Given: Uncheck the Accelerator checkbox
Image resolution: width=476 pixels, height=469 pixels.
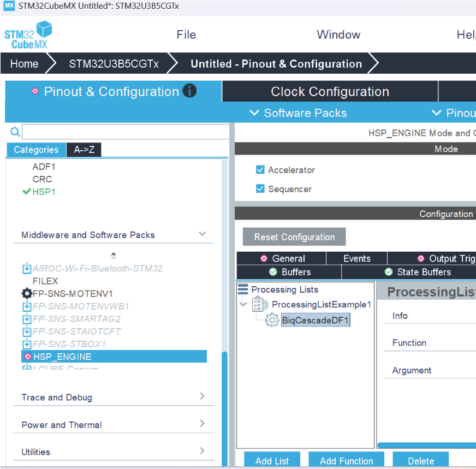Looking at the screenshot, I should (260, 169).
